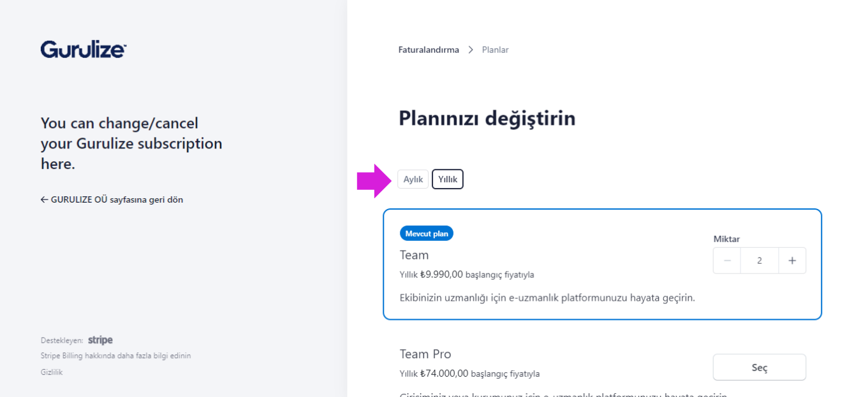Viewport: 868px width, 397px height.
Task: Click the Planlar breadcrumb item
Action: 496,50
